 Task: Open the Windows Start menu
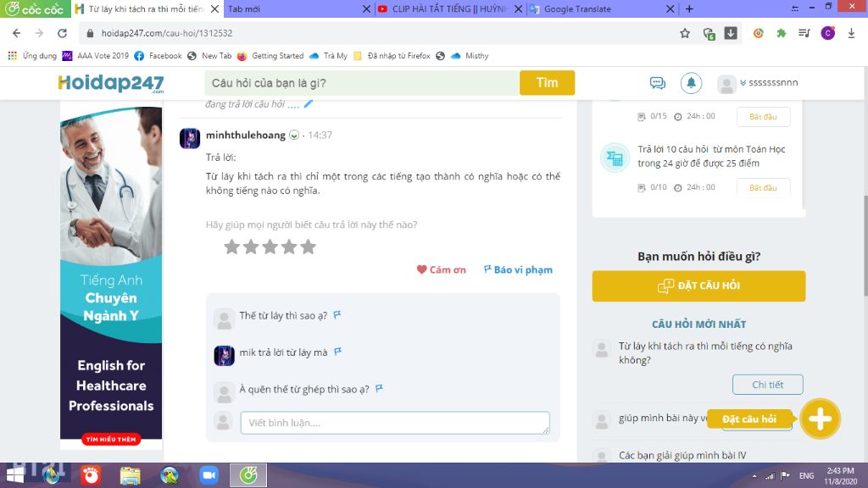(x=15, y=475)
